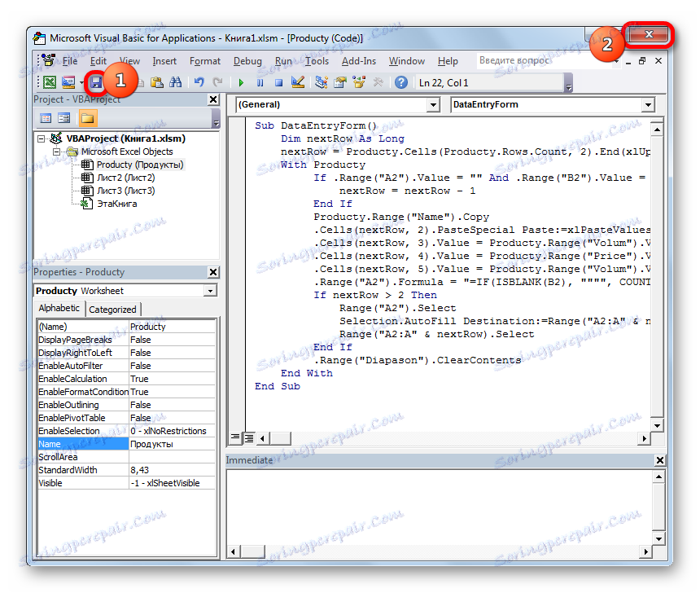
Task: Click the Toolbox hammer-and-wrench icon
Action: point(378,82)
